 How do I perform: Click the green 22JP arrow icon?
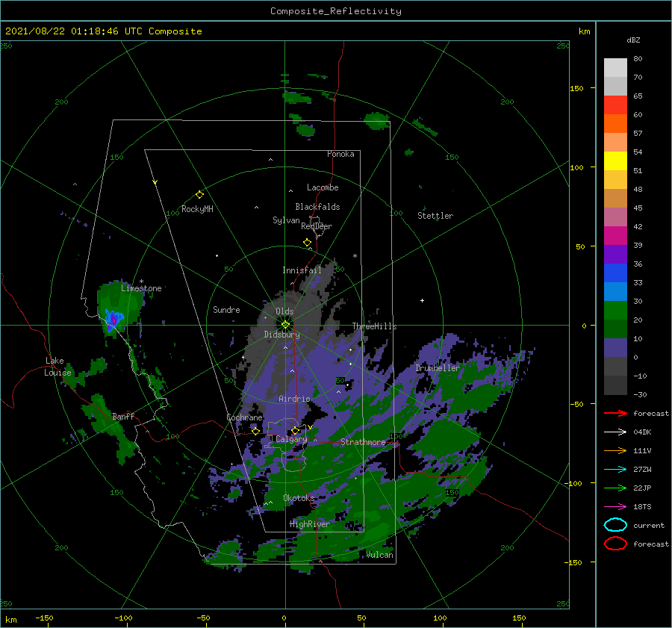click(615, 488)
